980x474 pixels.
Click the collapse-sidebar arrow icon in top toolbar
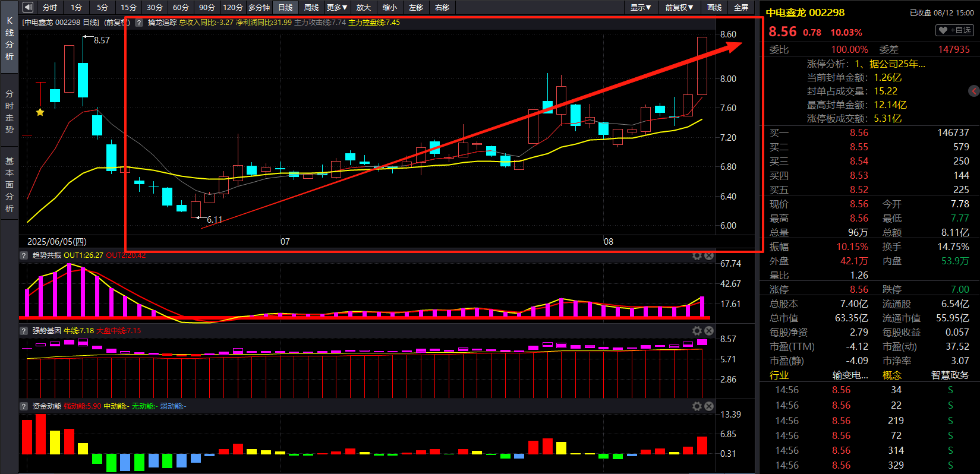pos(28,7)
